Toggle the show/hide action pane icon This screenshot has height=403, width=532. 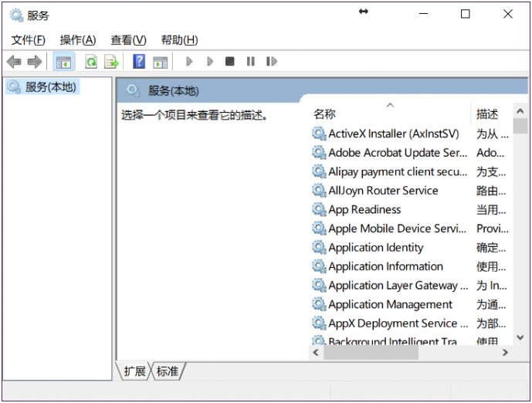pyautogui.click(x=160, y=62)
